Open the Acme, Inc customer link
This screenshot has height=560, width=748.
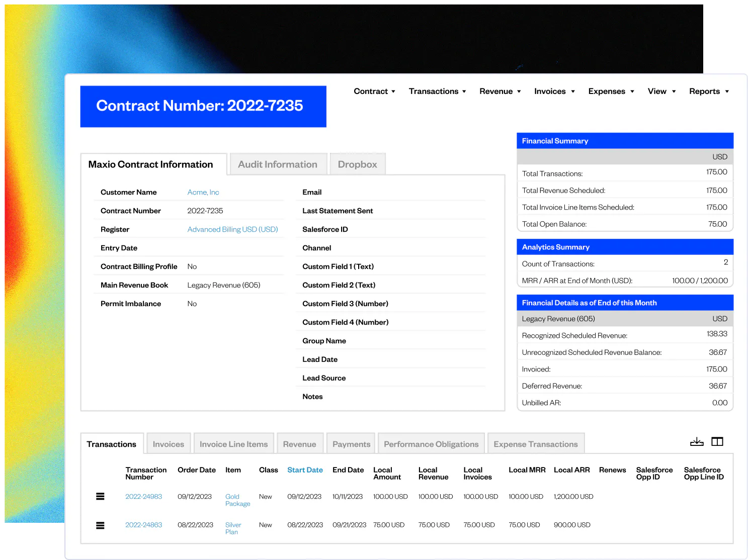(x=203, y=193)
